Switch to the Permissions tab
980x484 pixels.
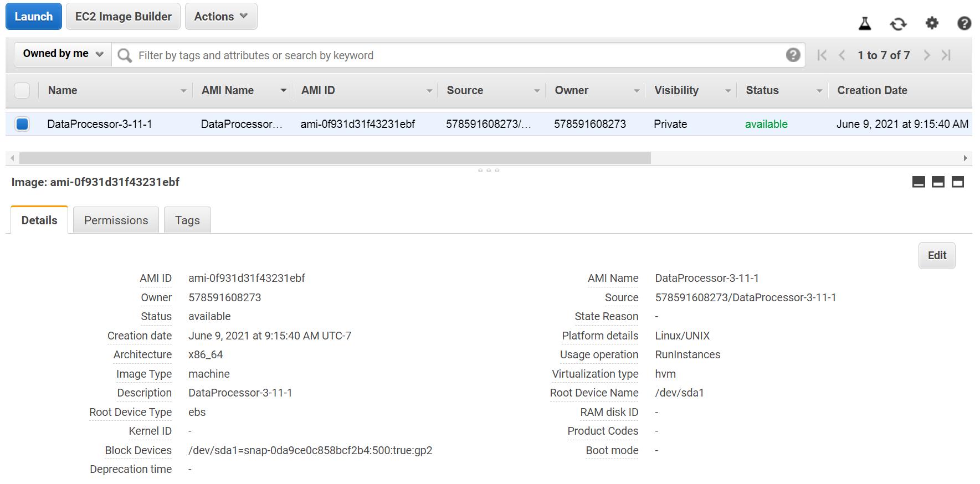[116, 220]
